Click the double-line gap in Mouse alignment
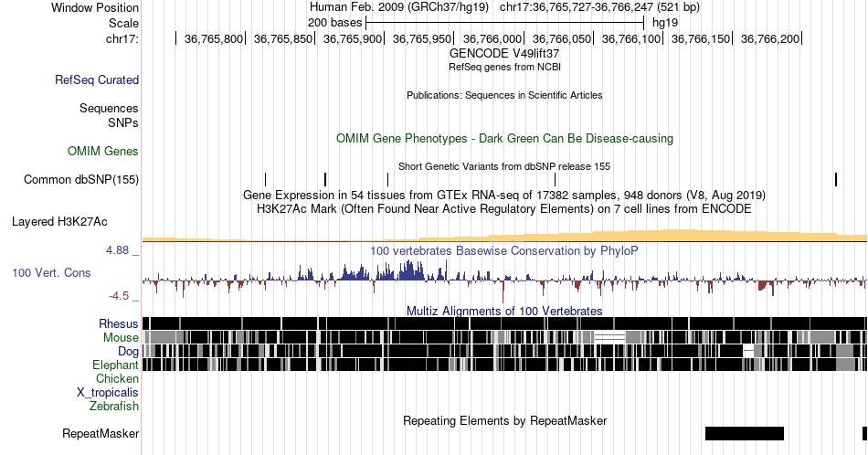868x455 pixels. pyautogui.click(x=609, y=337)
